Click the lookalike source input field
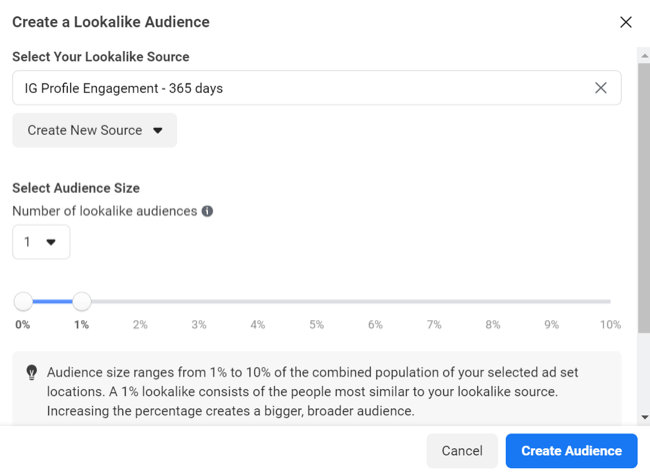Image resolution: width=650 pixels, height=473 pixels. click(317, 88)
